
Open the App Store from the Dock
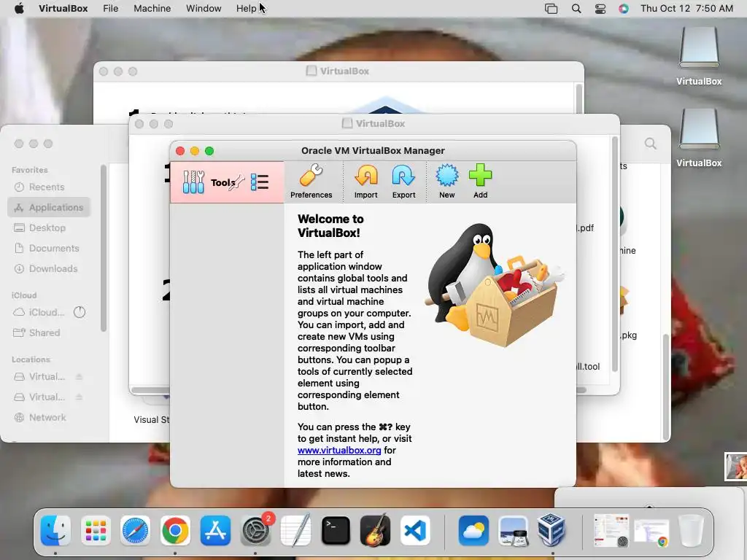tap(215, 530)
